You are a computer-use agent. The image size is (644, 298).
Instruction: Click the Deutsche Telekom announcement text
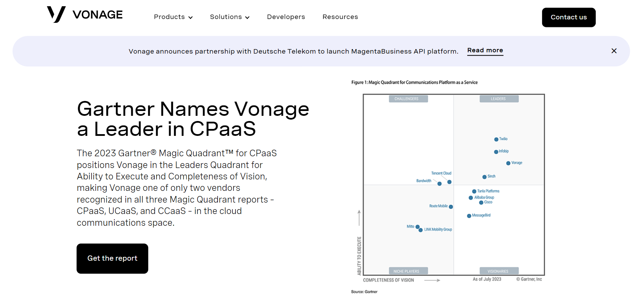point(294,52)
